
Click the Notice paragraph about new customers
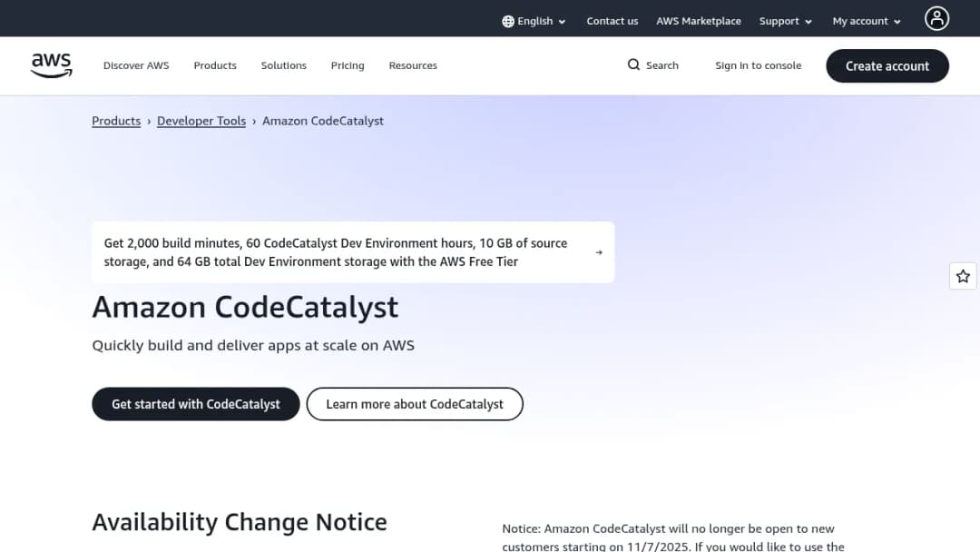click(673, 537)
